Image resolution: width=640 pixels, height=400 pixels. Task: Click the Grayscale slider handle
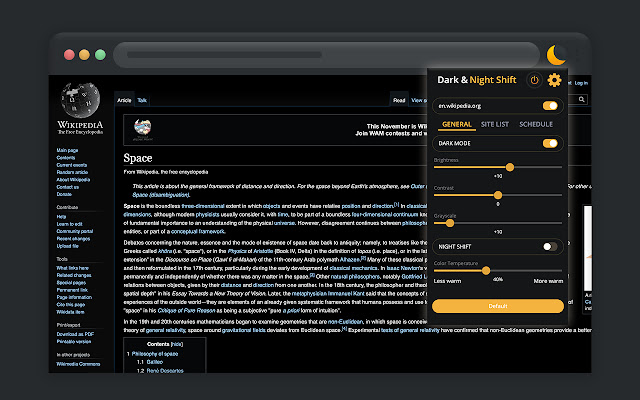click(x=450, y=223)
